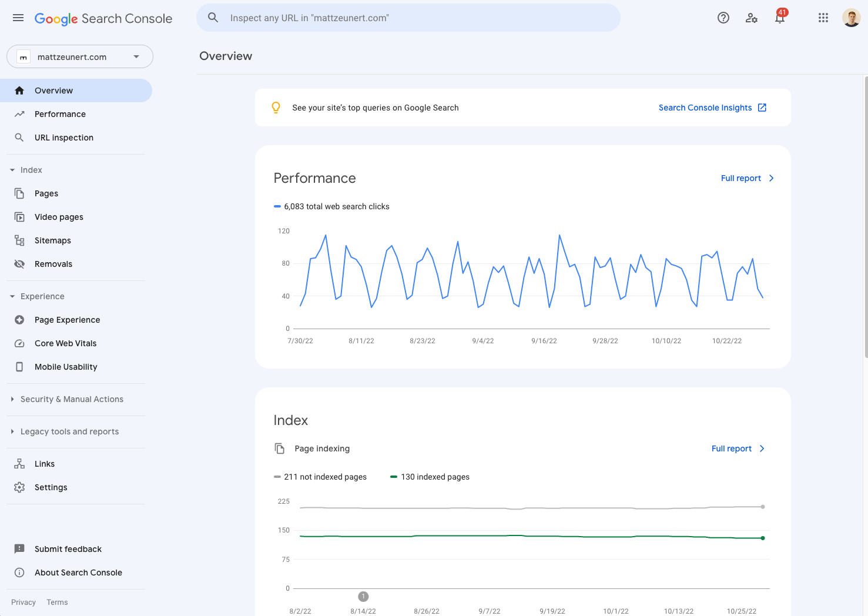The image size is (868, 616).
Task: Open URL inspection in sidebar
Action: (x=76, y=138)
